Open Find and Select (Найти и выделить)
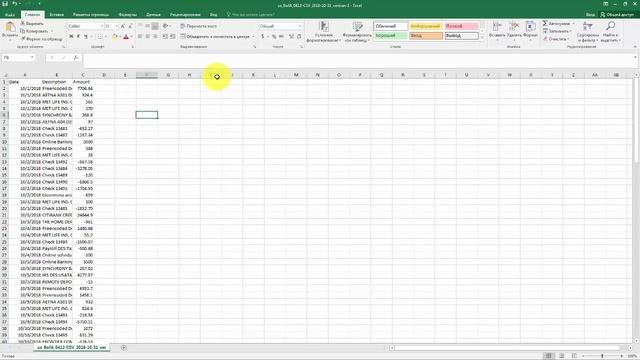Screen dimensions: 640x360 [x=611, y=32]
